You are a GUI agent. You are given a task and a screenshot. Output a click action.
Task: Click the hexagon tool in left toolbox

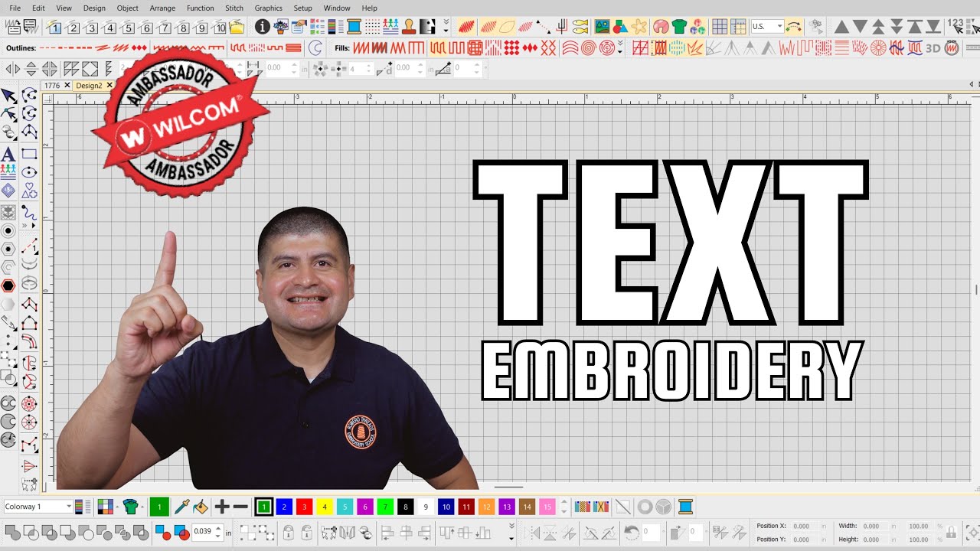pyautogui.click(x=8, y=285)
